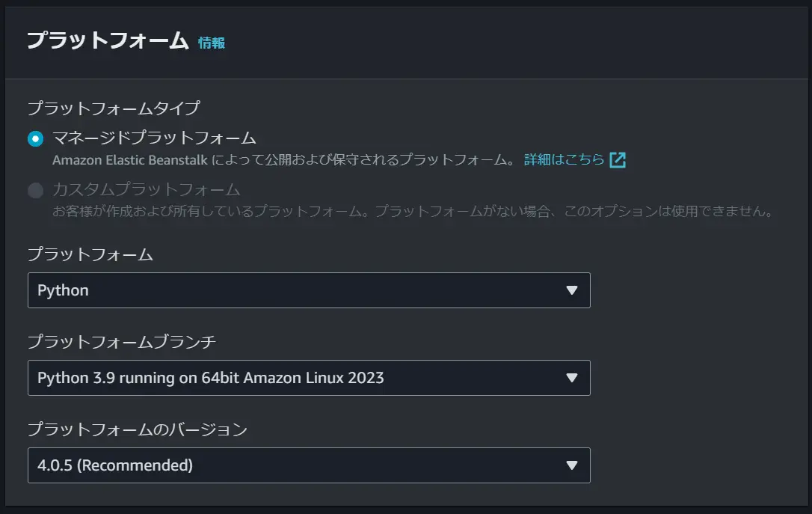The width and height of the screenshot is (812, 514).
Task: Click the マネージドプラットフォーム option label
Action: click(154, 138)
